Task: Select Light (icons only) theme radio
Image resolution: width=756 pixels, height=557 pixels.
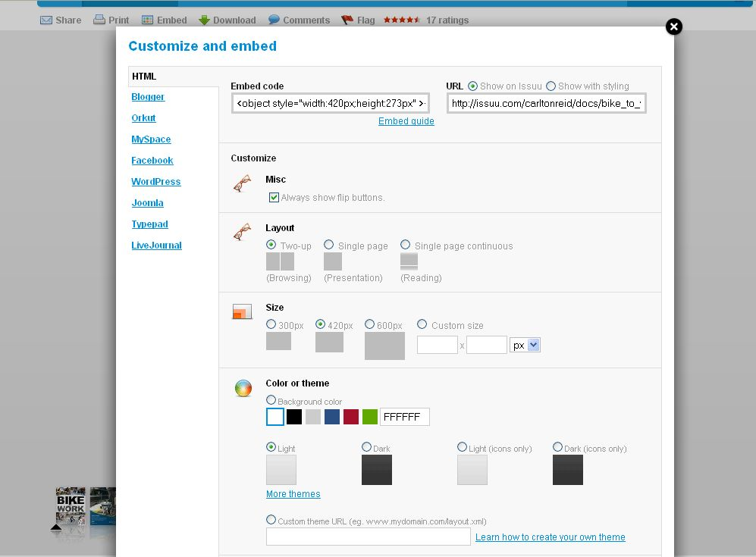Action: point(462,447)
